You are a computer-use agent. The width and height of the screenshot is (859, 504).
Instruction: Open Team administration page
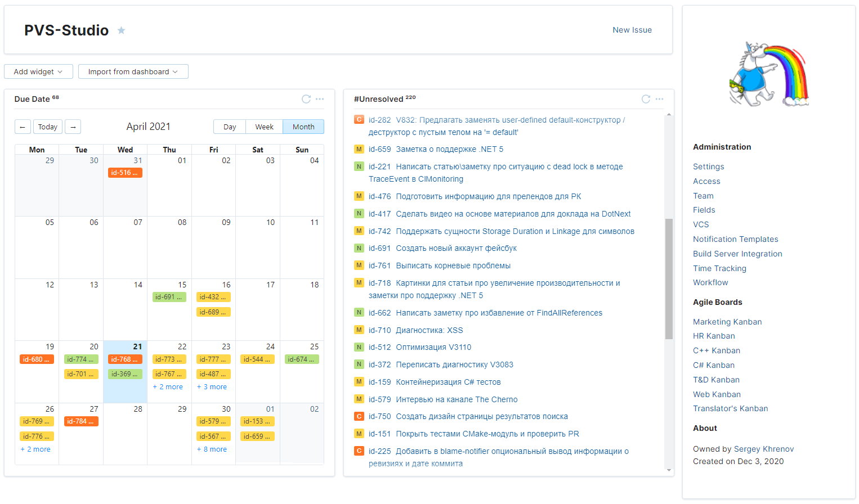click(703, 196)
